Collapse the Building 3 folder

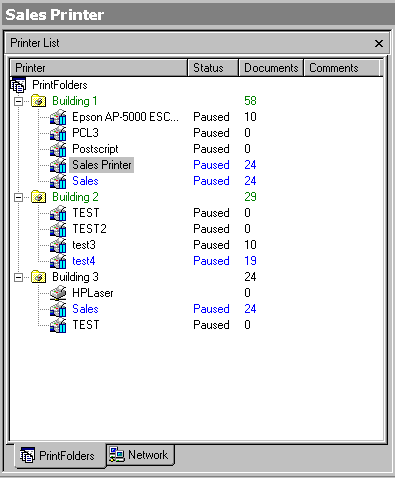coord(19,277)
